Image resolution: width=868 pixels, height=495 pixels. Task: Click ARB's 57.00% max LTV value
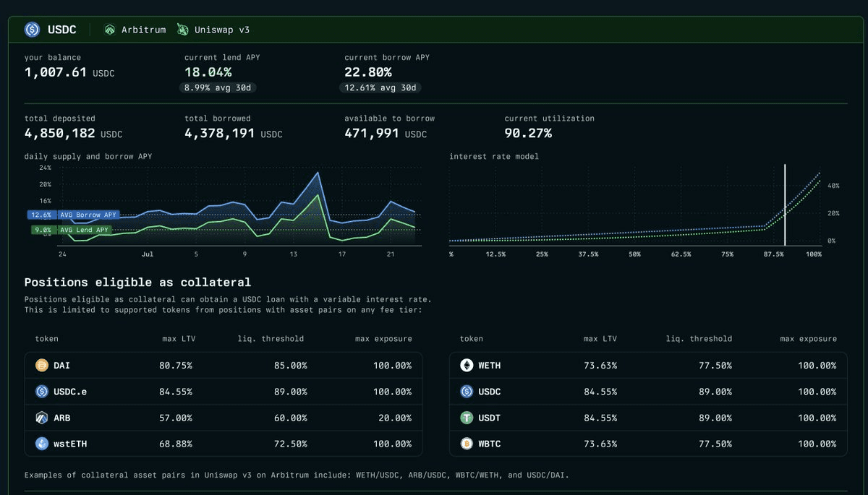[x=176, y=418]
